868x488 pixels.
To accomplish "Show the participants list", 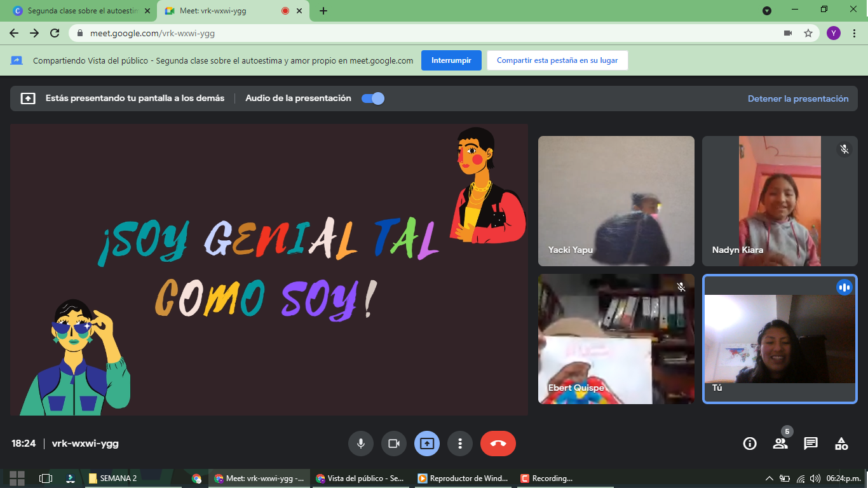I will coord(780,444).
